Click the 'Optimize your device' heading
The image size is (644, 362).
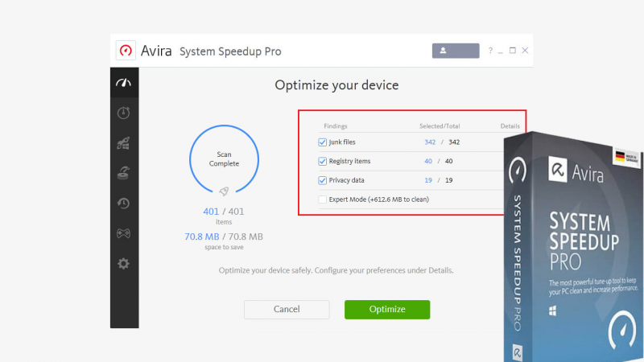coord(336,85)
